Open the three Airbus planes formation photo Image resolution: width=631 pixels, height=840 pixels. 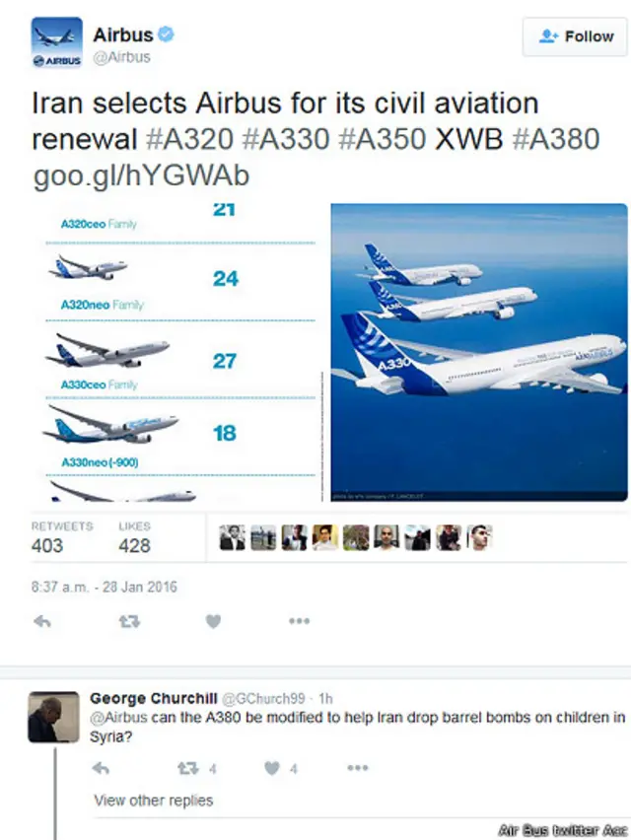479,353
